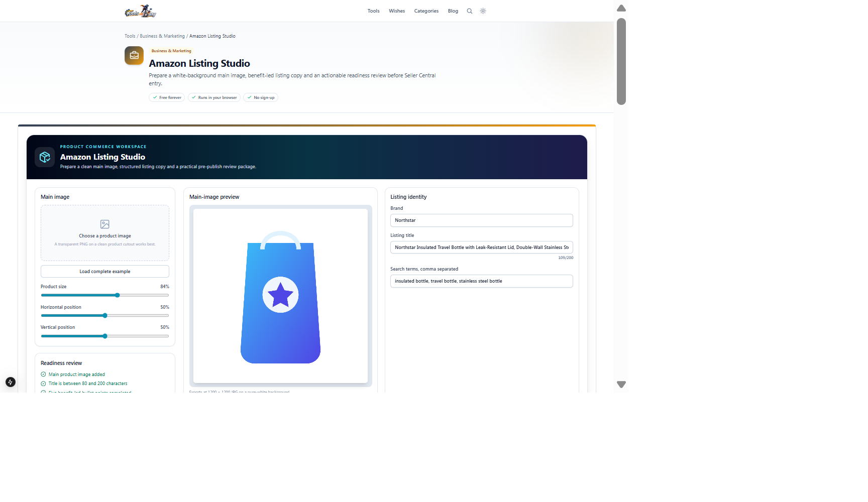Click Amazon Listing Studio breadcrumb text
The height and width of the screenshot is (502, 868).
pyautogui.click(x=212, y=36)
